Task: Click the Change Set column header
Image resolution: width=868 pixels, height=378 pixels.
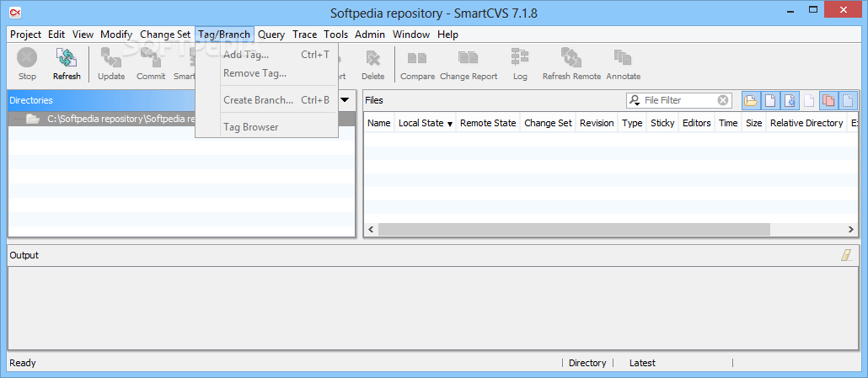Action: pyautogui.click(x=548, y=123)
